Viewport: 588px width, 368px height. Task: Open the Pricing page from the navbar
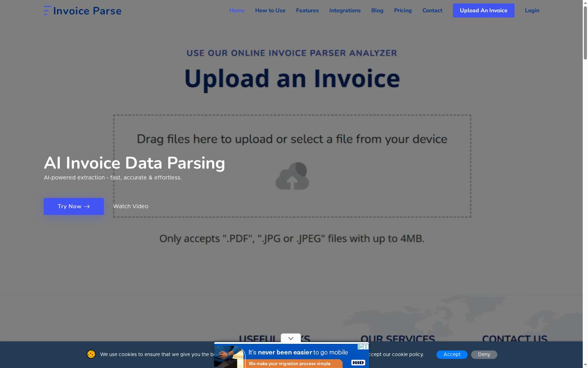click(x=402, y=11)
